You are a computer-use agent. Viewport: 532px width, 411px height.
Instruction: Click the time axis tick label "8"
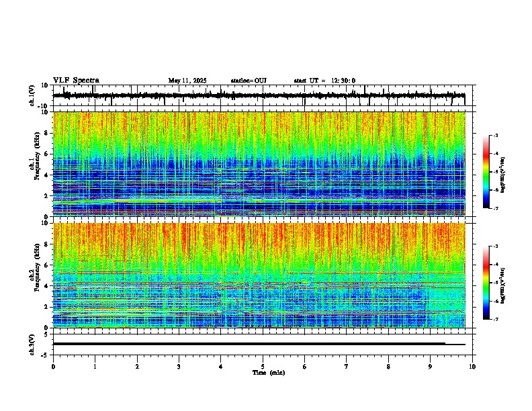coord(388,367)
